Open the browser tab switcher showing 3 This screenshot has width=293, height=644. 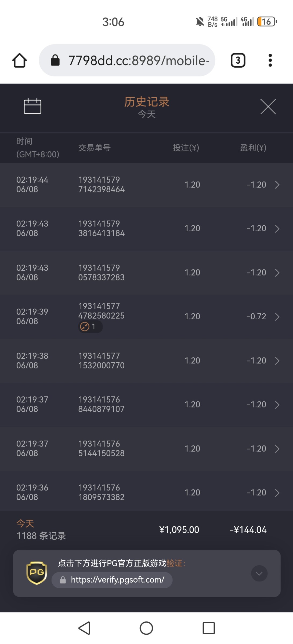pos(238,60)
